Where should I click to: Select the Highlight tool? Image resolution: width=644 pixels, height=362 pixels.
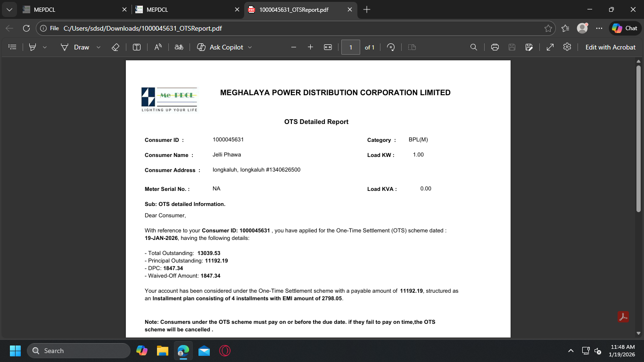[x=33, y=47]
